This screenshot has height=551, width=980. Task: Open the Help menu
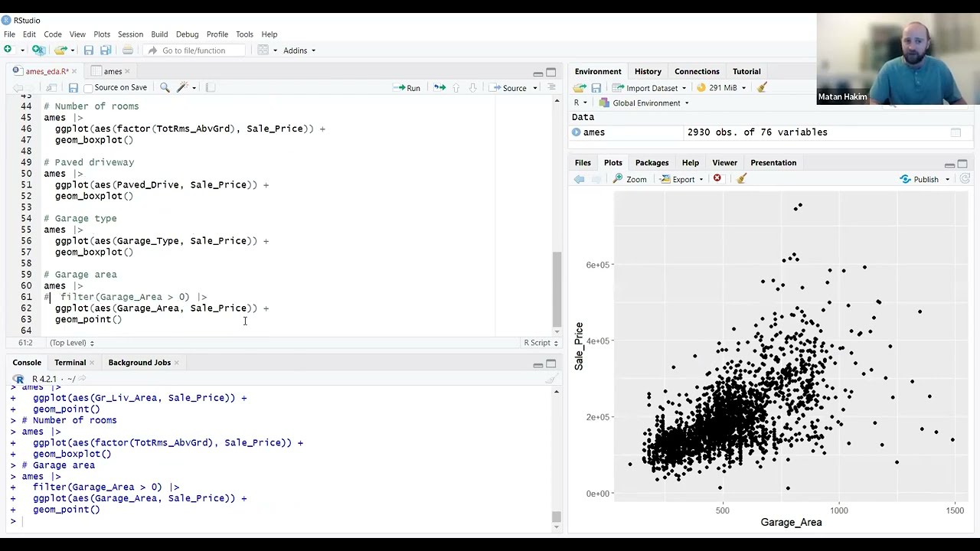pyautogui.click(x=269, y=34)
